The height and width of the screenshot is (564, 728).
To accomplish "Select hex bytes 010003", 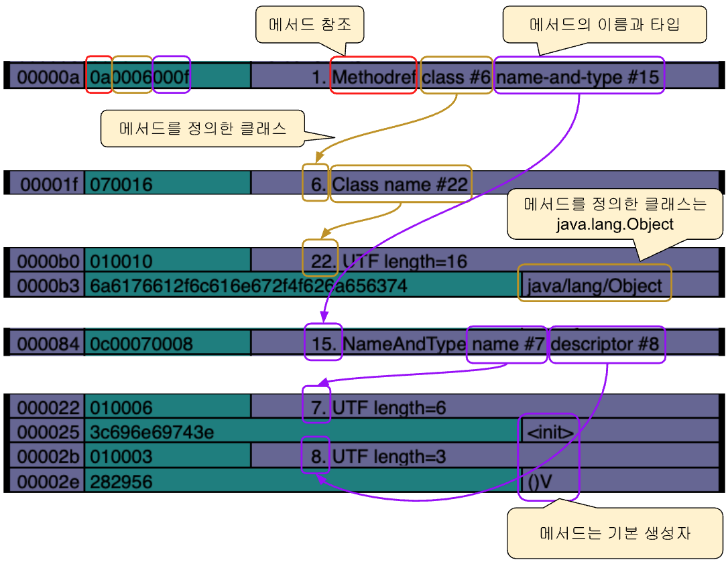I will pos(121,457).
